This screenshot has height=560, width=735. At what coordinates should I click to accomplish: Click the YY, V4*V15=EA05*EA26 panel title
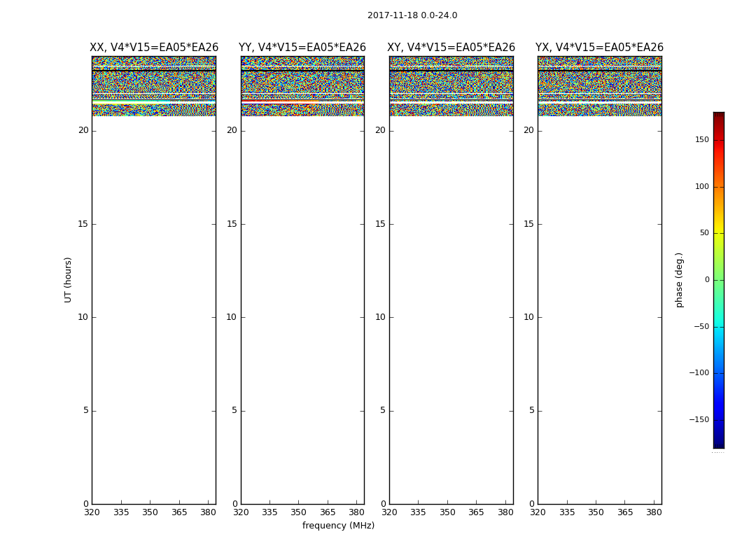[x=302, y=48]
